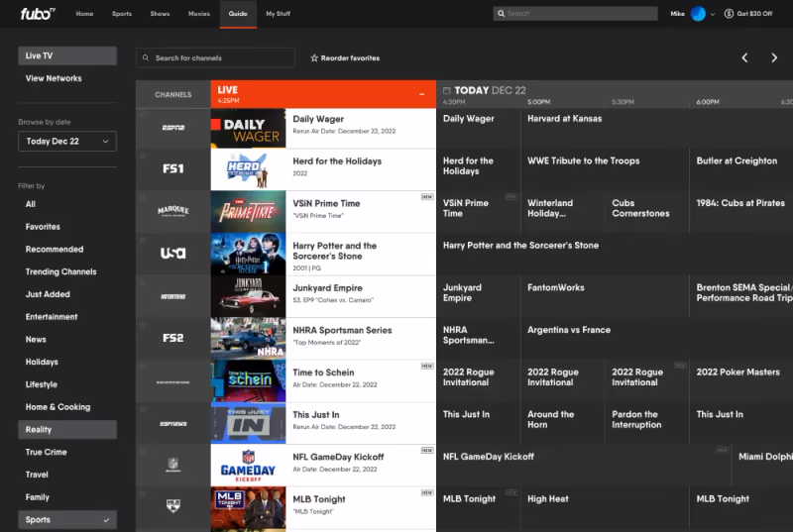Select Live TV in sidebar
The height and width of the screenshot is (532, 793).
[67, 55]
